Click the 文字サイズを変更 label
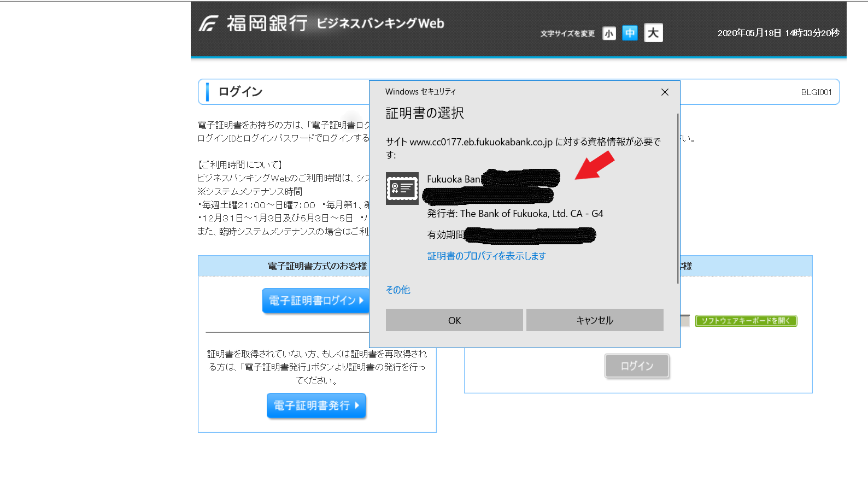The width and height of the screenshot is (868, 488). click(x=567, y=34)
